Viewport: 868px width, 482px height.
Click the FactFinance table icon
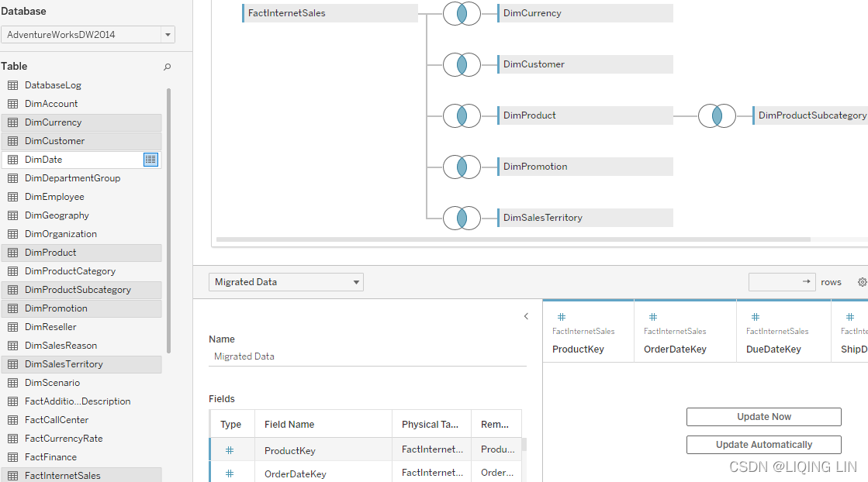click(12, 457)
